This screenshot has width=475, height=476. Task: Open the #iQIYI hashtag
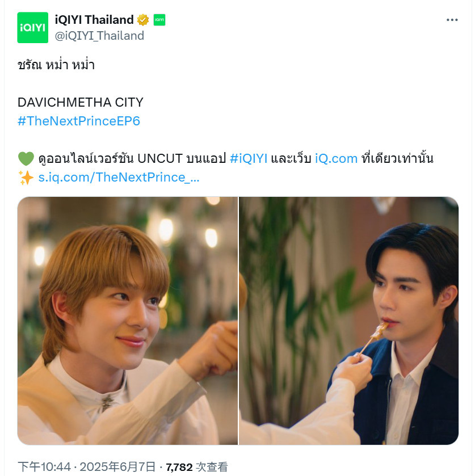pos(249,158)
